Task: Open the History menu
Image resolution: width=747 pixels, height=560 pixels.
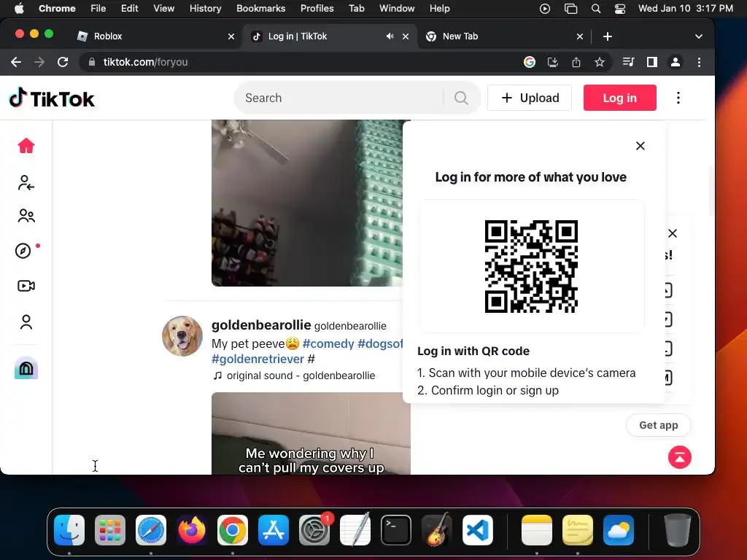Action: click(205, 8)
